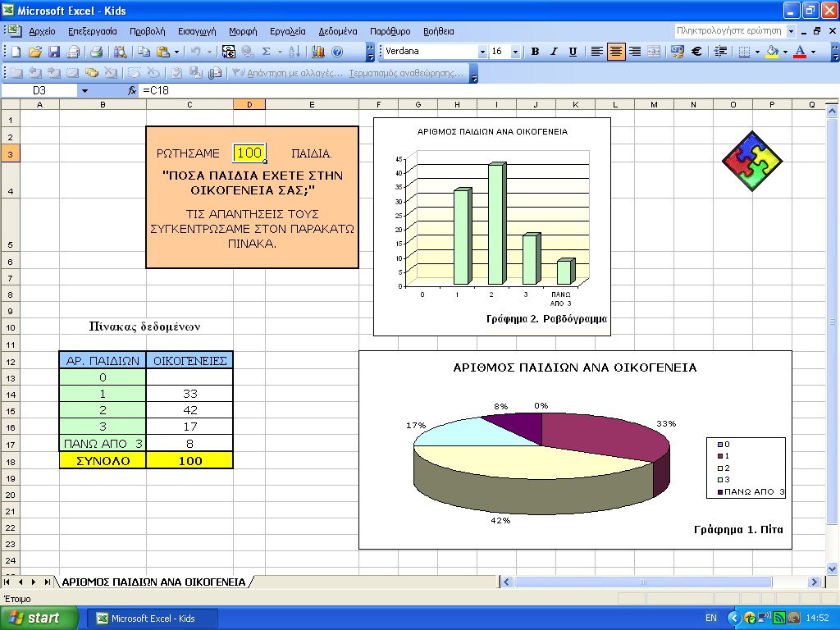The image size is (840, 630).
Task: Apply Euro style format icon
Action: pyautogui.click(x=696, y=52)
